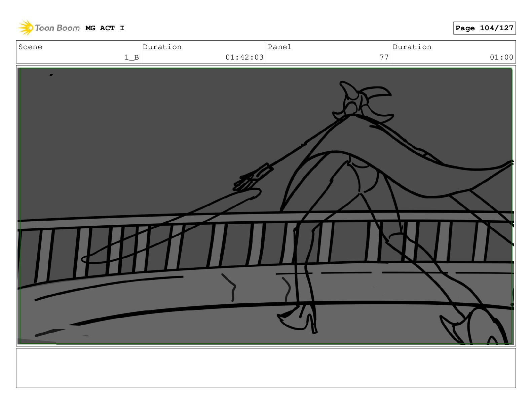Viewport: 532px width, 412px height.
Task: Click the scene duration value '01:42:03'
Action: click(244, 58)
